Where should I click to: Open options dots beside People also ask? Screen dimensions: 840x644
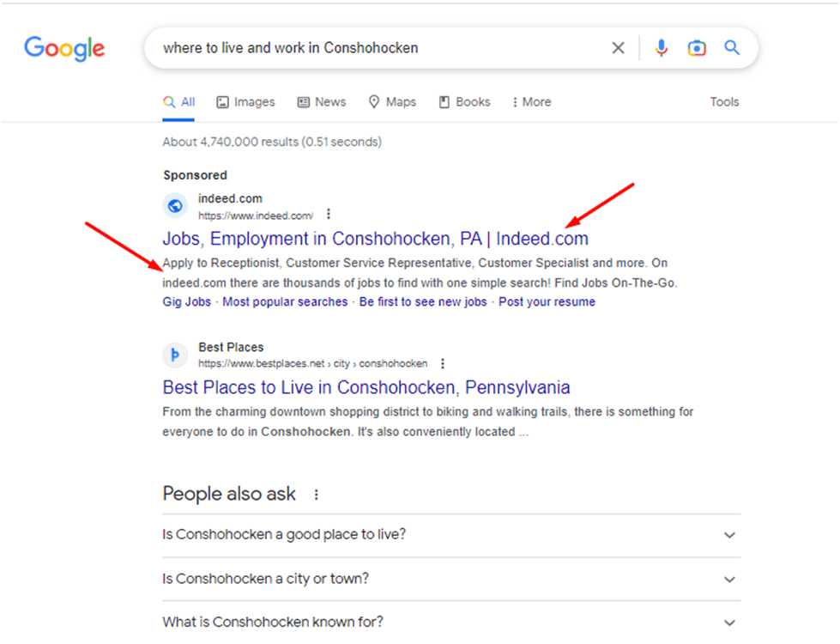click(317, 495)
